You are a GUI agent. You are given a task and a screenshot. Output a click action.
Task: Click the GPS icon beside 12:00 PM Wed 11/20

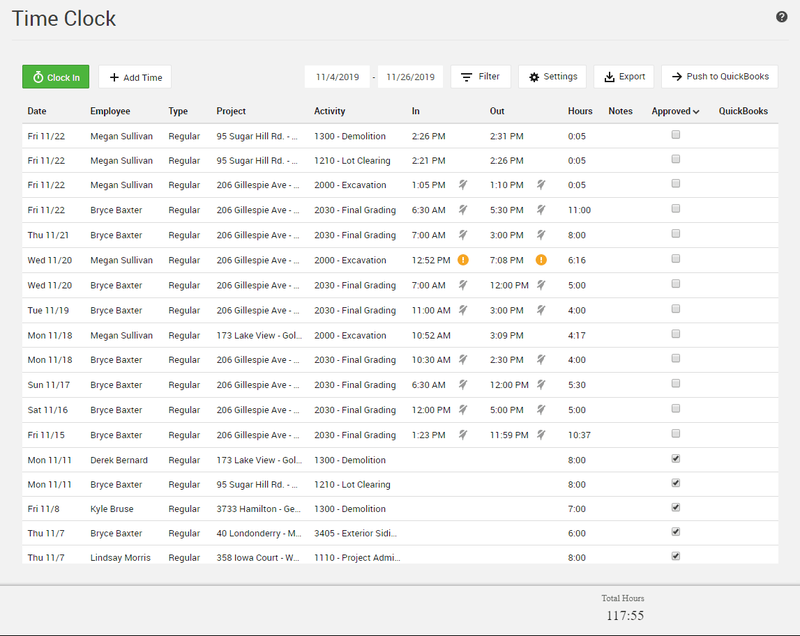click(x=541, y=285)
